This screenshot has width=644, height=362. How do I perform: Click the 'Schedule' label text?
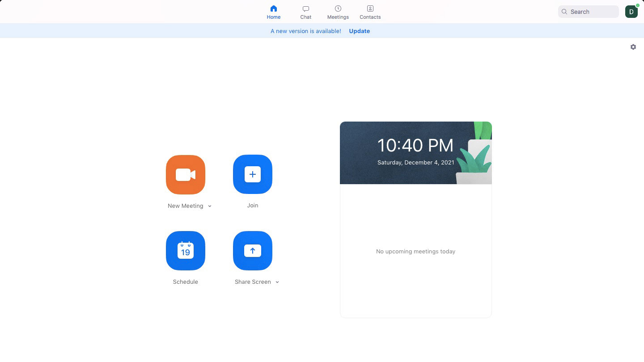(x=186, y=282)
